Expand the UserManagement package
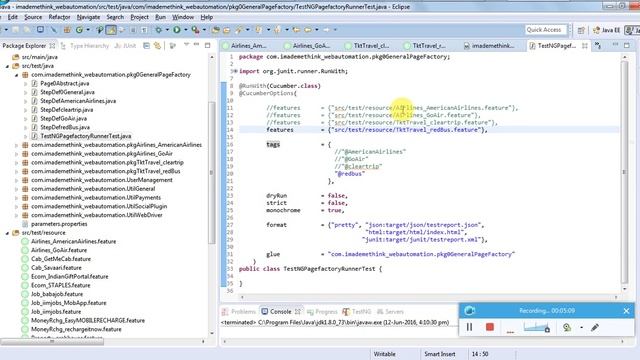This screenshot has height=360, width=640. click(x=16, y=180)
